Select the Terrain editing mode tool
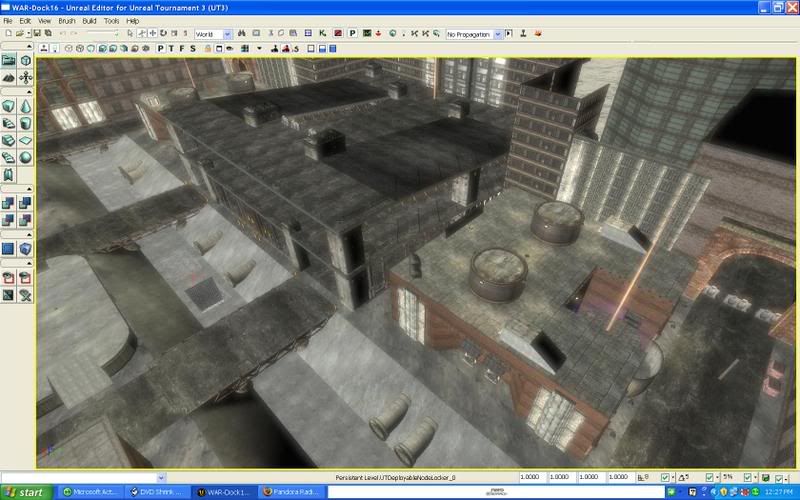This screenshot has height=500, width=800. coord(9,78)
